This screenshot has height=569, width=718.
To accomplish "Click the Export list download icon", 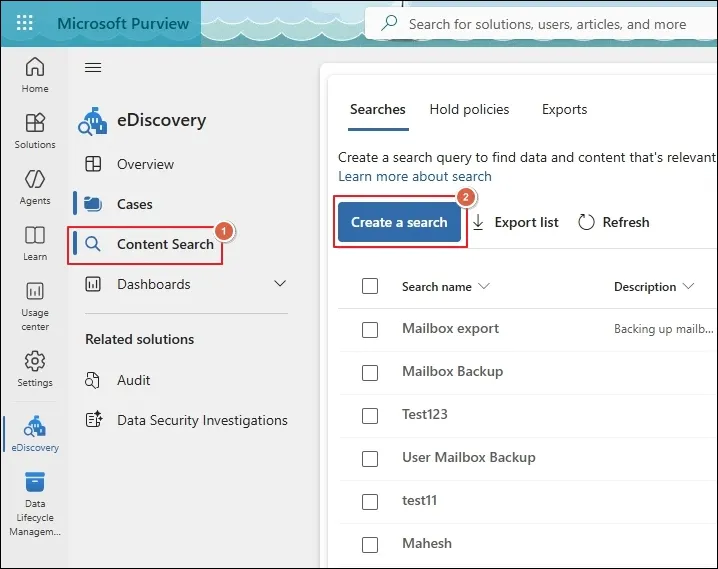I will pyautogui.click(x=478, y=222).
